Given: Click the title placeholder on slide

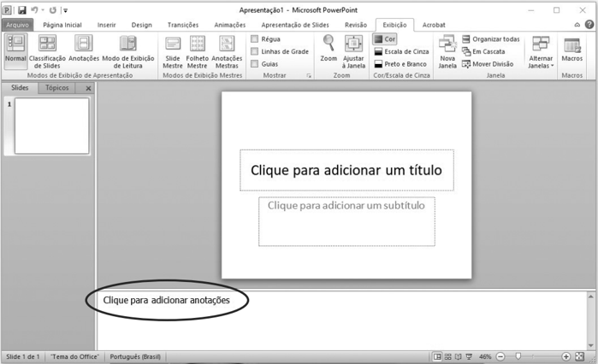Looking at the screenshot, I should coord(346,170).
